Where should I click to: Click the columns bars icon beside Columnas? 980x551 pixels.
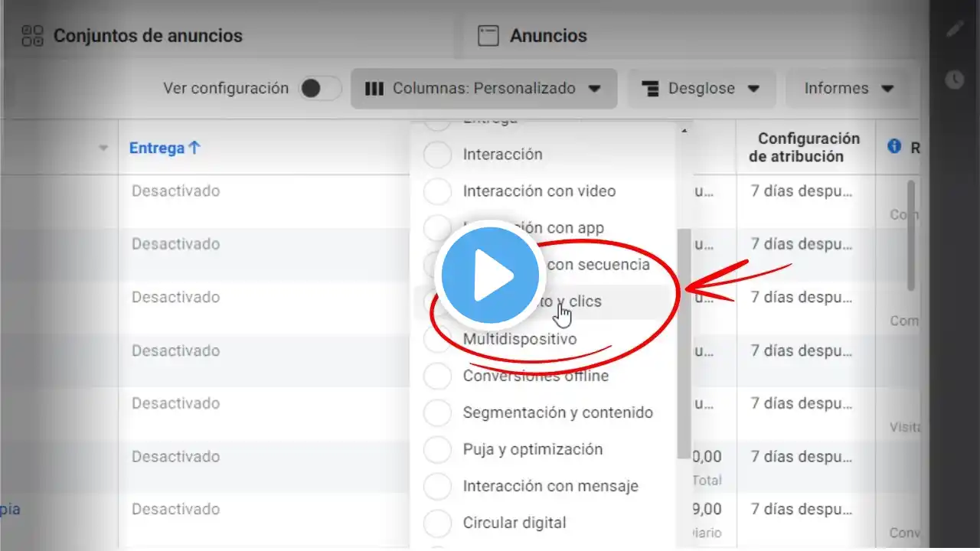click(x=374, y=89)
